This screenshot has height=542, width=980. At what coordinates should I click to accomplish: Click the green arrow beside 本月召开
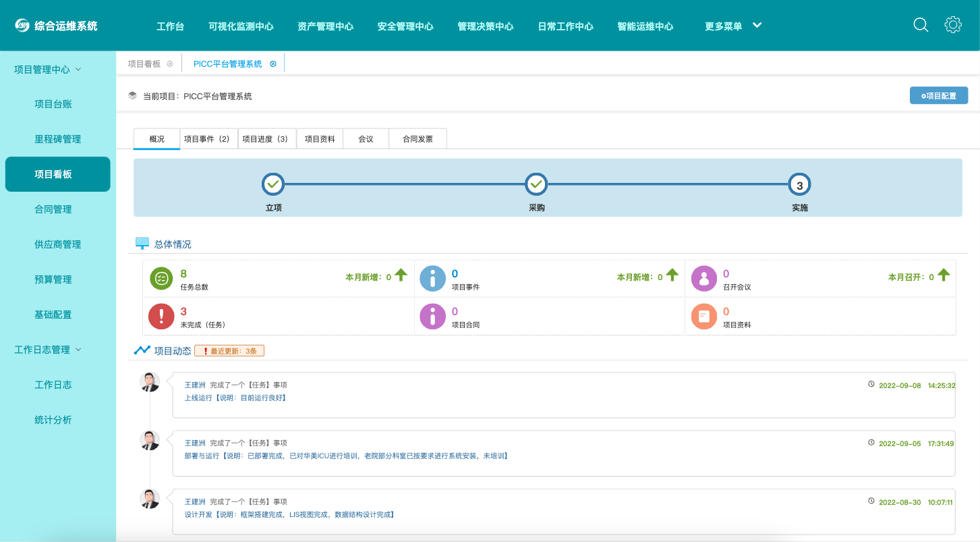[944, 275]
